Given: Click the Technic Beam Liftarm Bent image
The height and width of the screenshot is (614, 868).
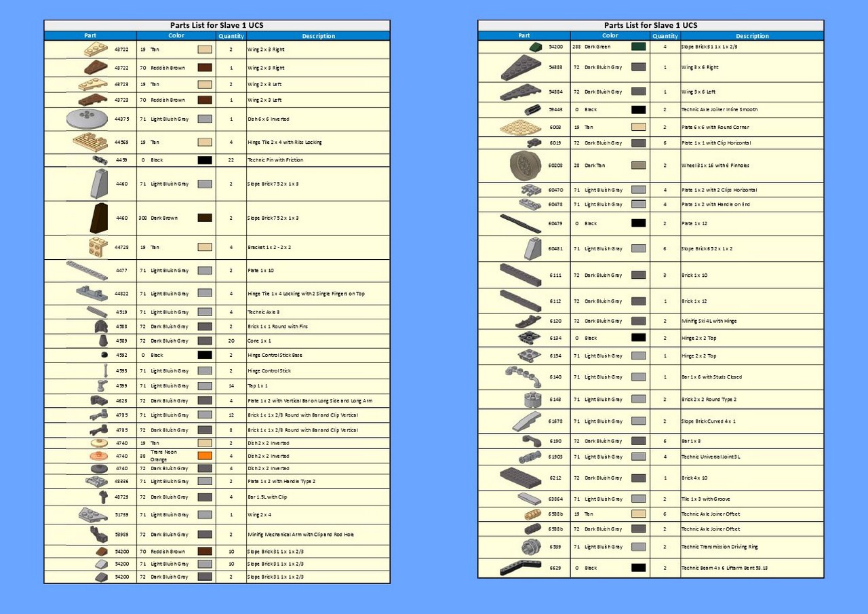Looking at the screenshot, I should pyautogui.click(x=521, y=568).
